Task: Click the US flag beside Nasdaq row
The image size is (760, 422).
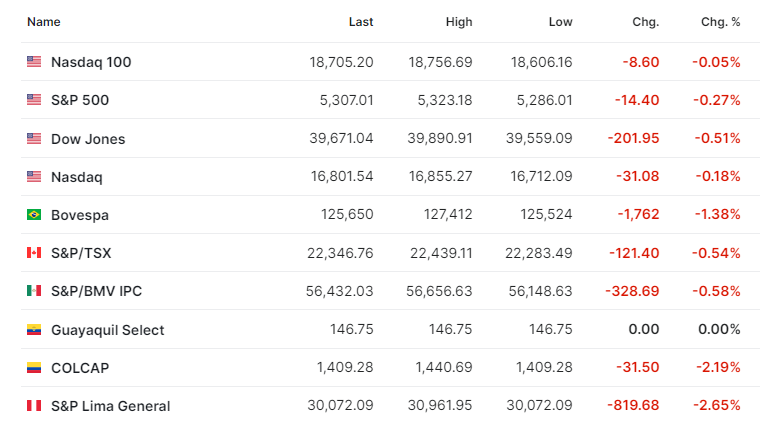Action: coord(34,176)
